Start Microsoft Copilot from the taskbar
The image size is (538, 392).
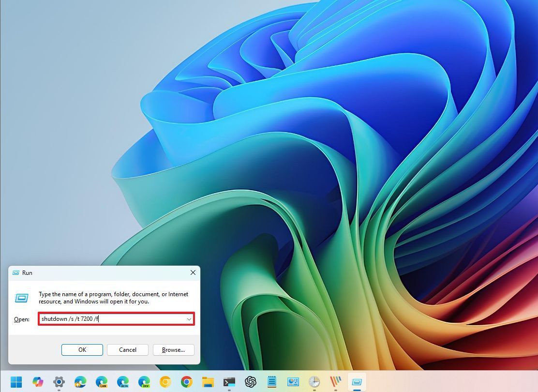pyautogui.click(x=38, y=382)
